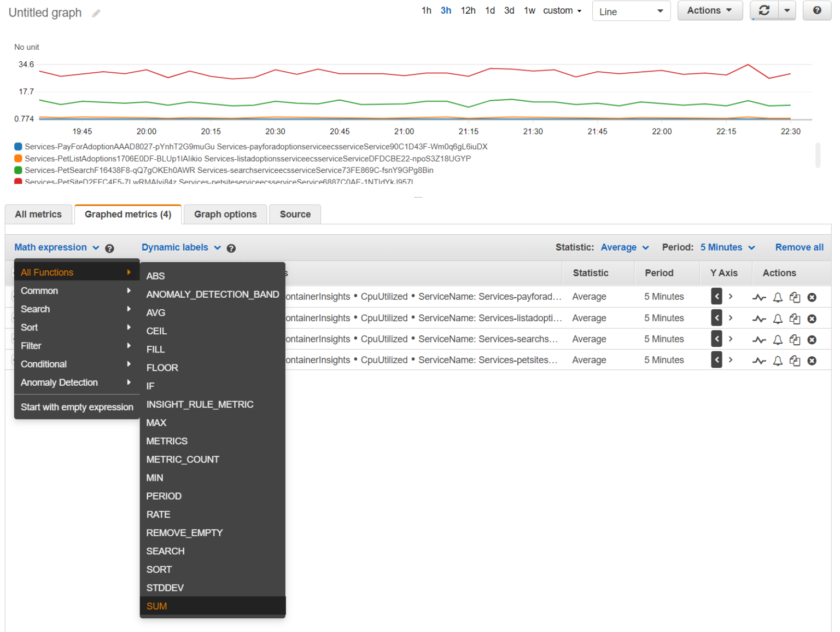Screen dimensions: 840x632
Task: Remove the petsite metric row
Action: coord(812,361)
